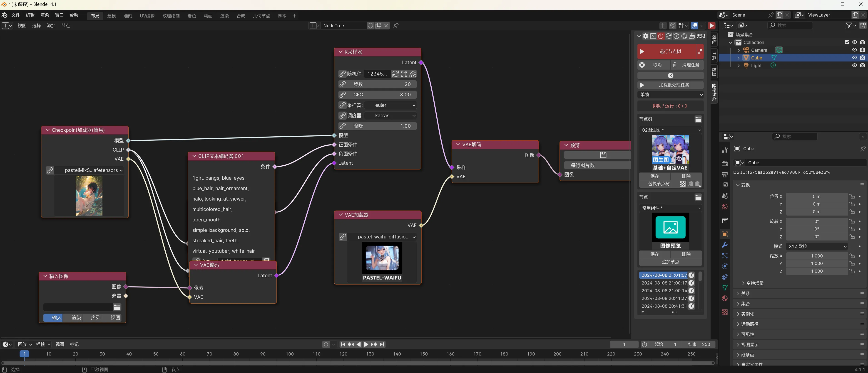Open the 采样器 euler dropdown
The image size is (868, 373).
click(x=390, y=105)
